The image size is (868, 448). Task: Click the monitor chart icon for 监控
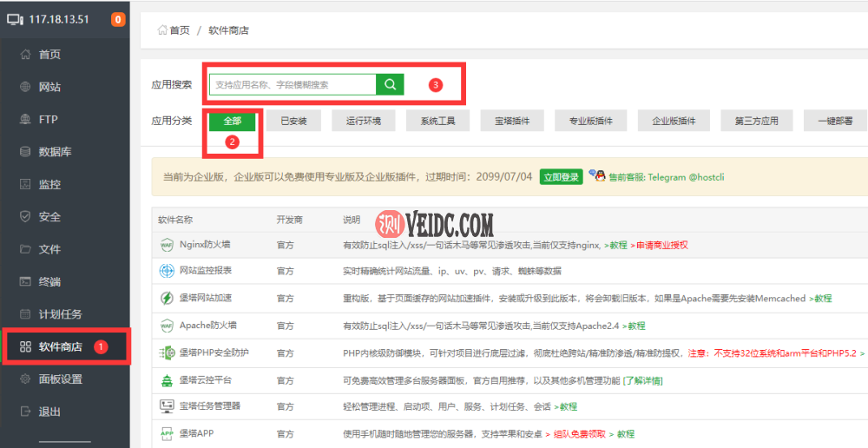(x=25, y=184)
